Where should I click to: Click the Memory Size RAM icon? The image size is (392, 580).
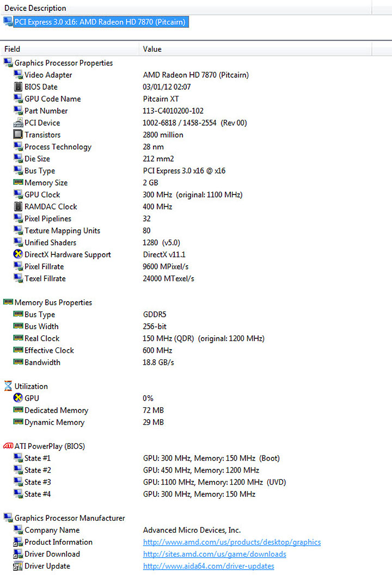(x=18, y=182)
